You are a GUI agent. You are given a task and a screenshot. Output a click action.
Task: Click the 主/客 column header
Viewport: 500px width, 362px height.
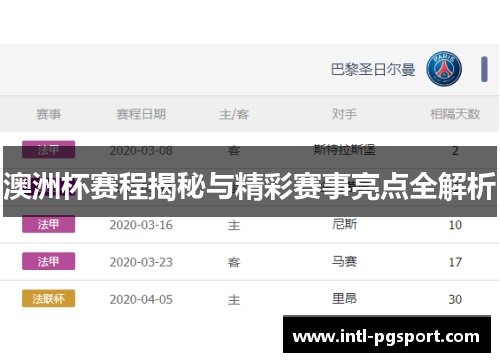(234, 114)
